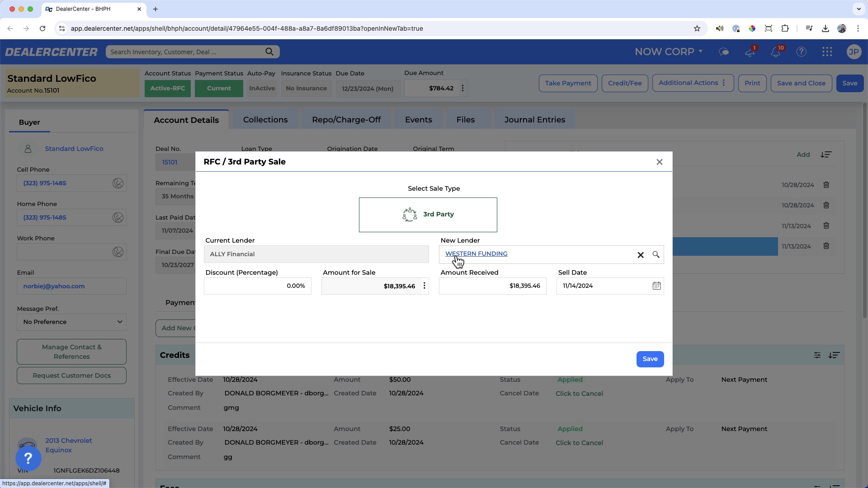Call the home phone number icon
868x488 pixels.
point(118,217)
